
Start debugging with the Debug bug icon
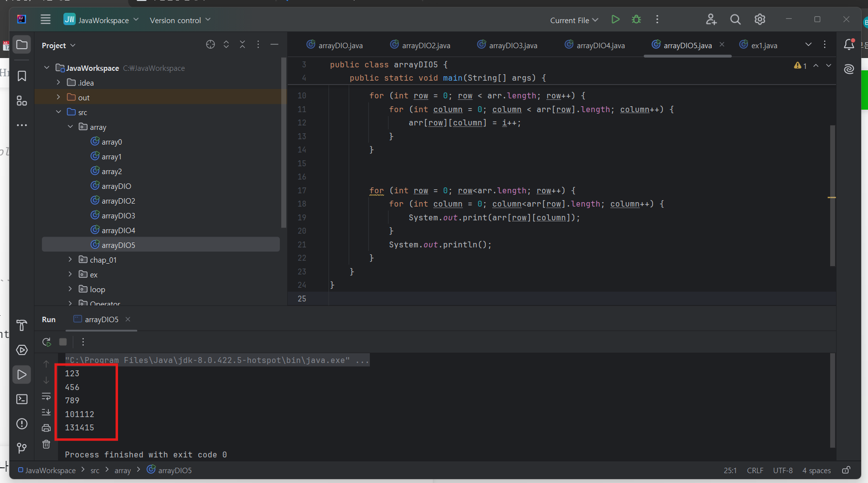pyautogui.click(x=636, y=20)
